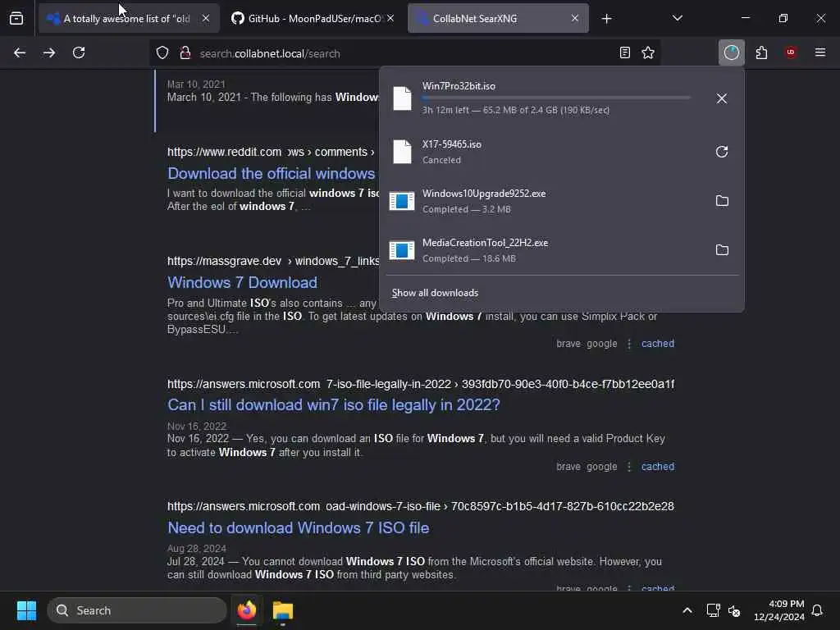Toggle reader view icon
Image resolution: width=840 pixels, height=630 pixels.
tap(624, 52)
